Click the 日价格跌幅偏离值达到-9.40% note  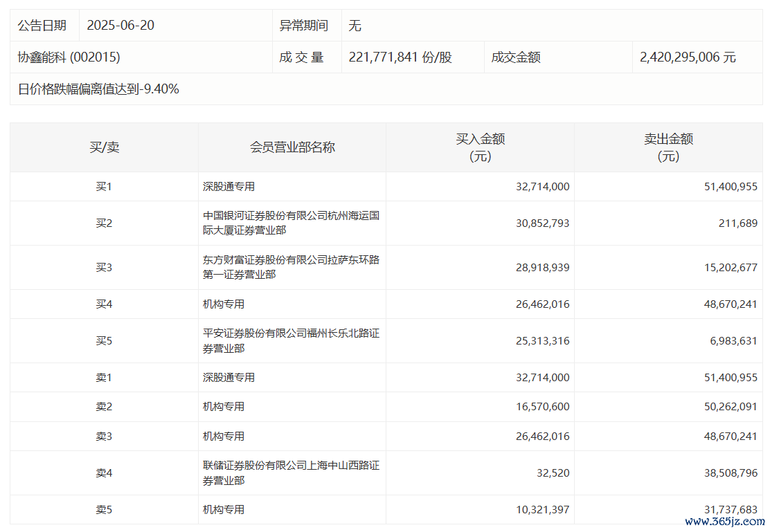pyautogui.click(x=98, y=89)
